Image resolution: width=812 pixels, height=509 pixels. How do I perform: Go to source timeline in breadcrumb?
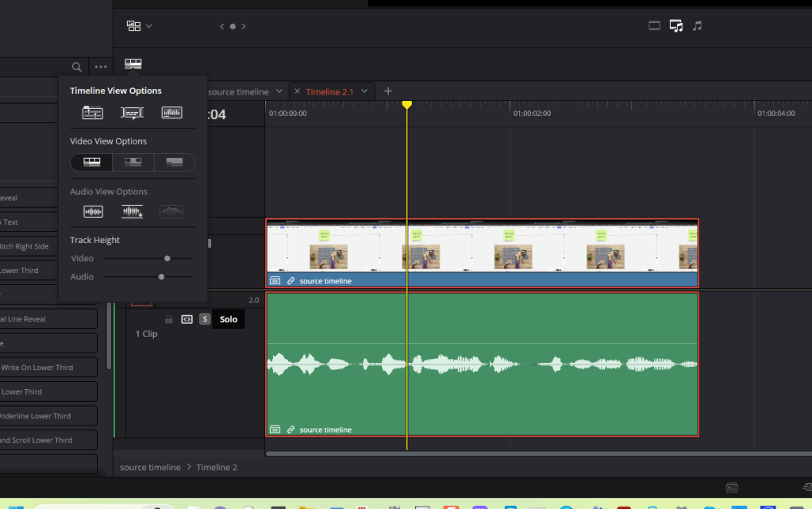click(150, 467)
